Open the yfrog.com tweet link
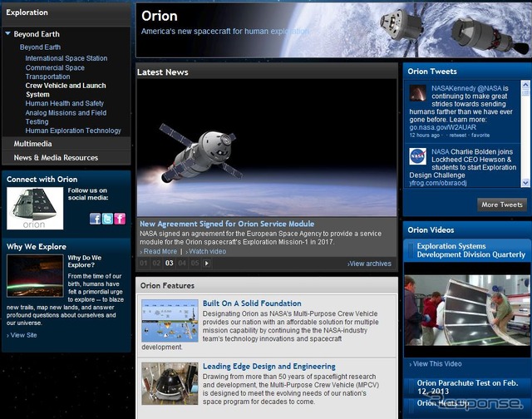The image size is (532, 419). point(438,183)
